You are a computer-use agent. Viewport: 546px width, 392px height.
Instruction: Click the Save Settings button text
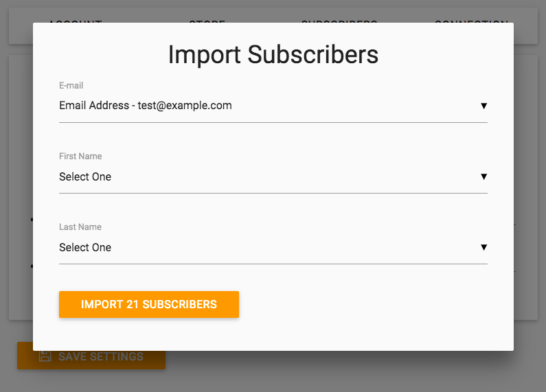pos(101,357)
